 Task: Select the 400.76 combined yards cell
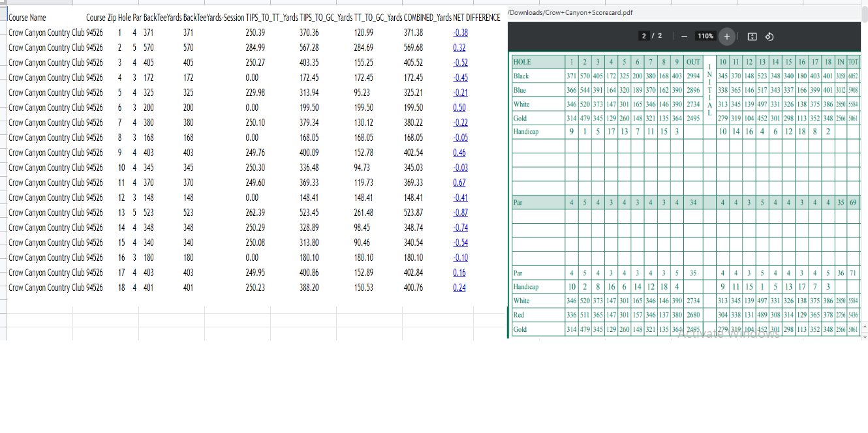click(413, 288)
